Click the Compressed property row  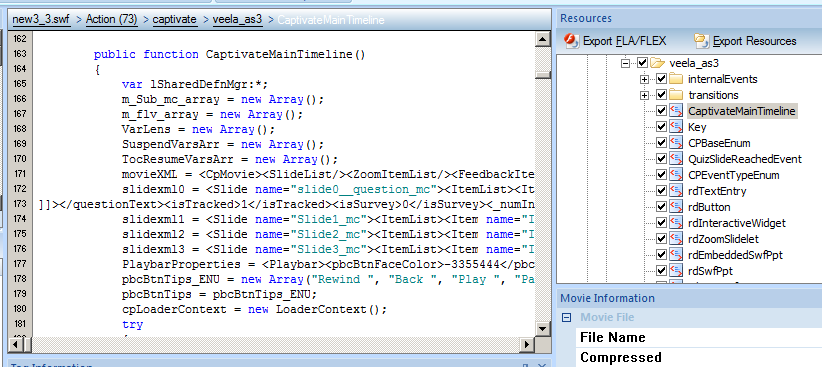[x=699, y=358]
